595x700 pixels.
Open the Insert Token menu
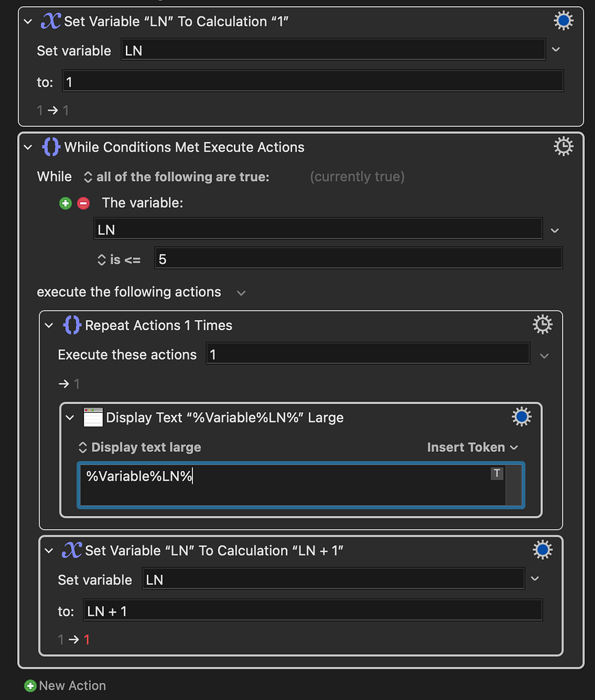[473, 447]
